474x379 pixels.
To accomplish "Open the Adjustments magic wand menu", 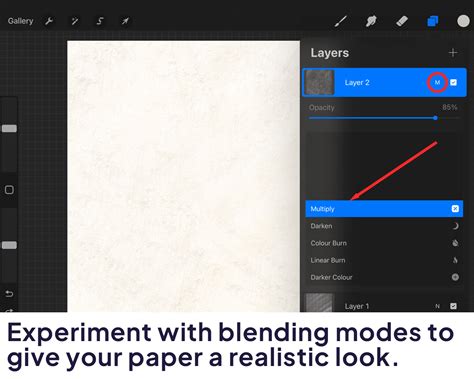I will (75, 21).
